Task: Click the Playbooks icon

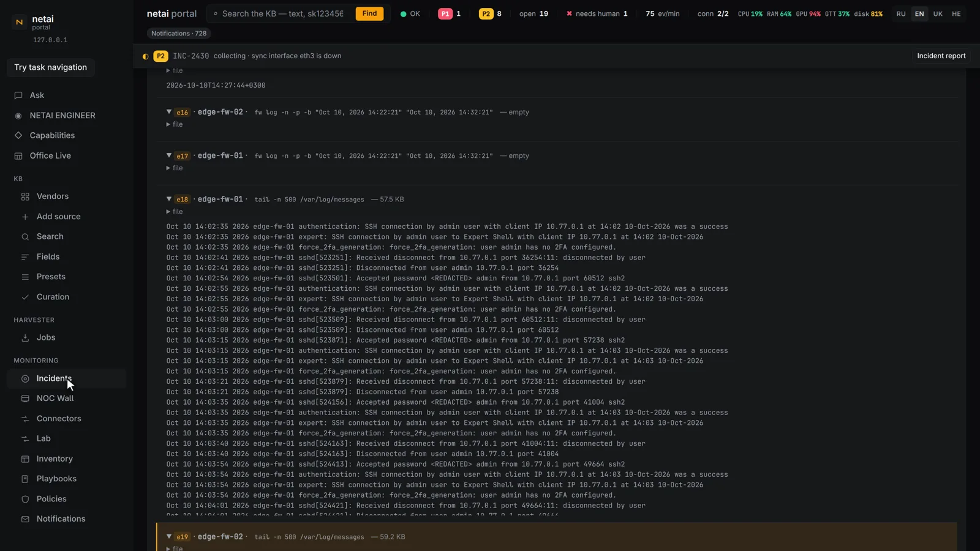Action: [25, 479]
